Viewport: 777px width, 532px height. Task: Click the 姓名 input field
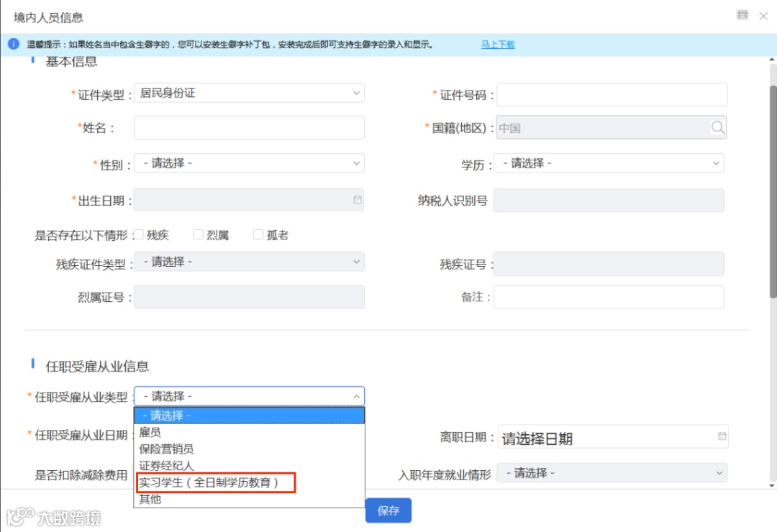249,128
